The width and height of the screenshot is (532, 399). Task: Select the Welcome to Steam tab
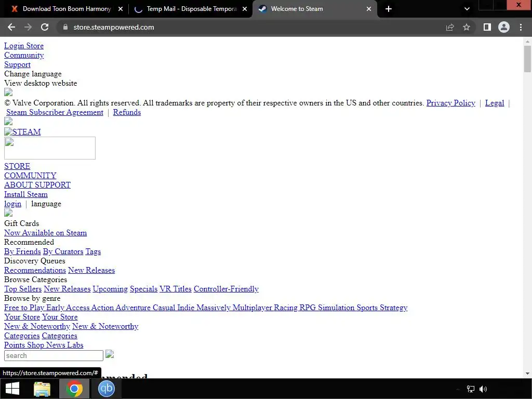tap(297, 9)
